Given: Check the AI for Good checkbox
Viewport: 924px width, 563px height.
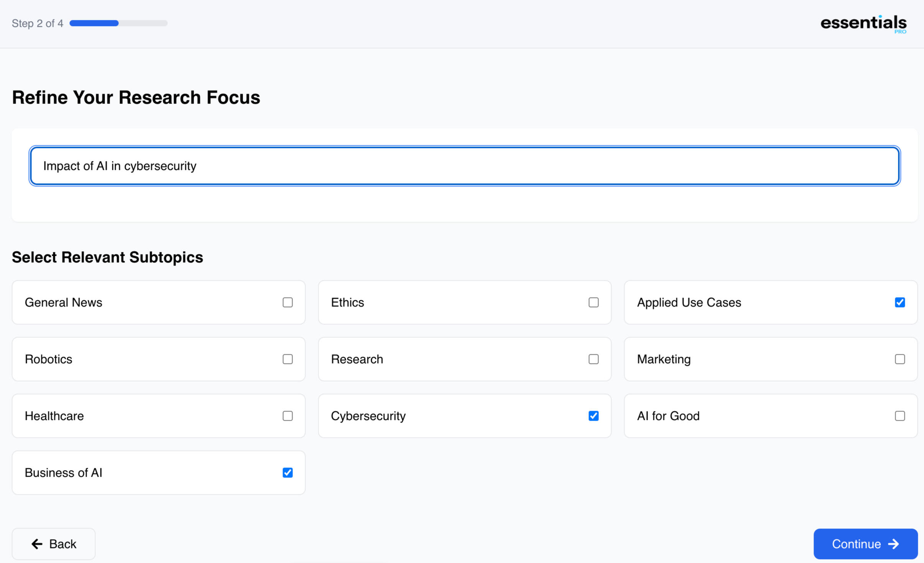Looking at the screenshot, I should [899, 416].
